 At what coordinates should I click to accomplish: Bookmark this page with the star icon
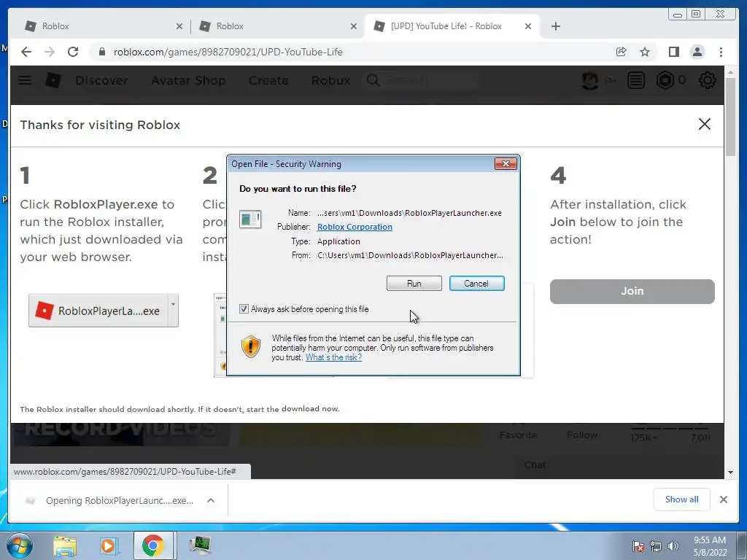coord(645,52)
